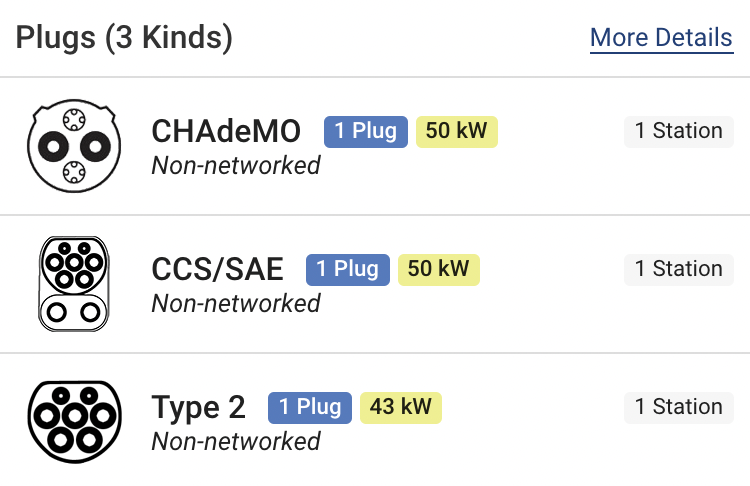Select the CHAdeMO plug name
This screenshot has height=486, width=750.
point(226,132)
